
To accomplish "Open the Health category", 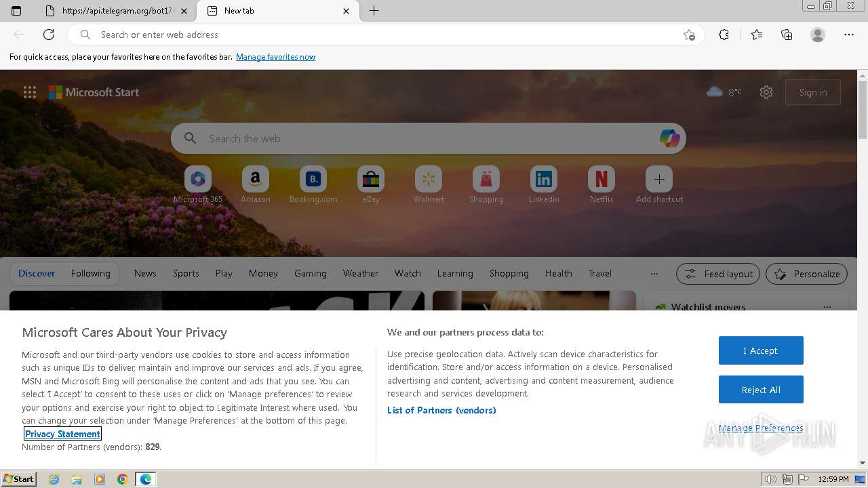I will (559, 273).
